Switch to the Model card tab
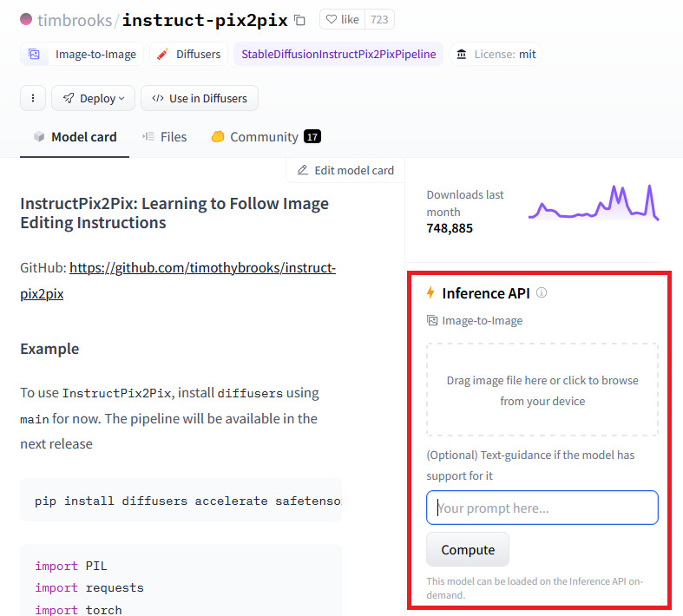The height and width of the screenshot is (616, 683). pos(75,137)
